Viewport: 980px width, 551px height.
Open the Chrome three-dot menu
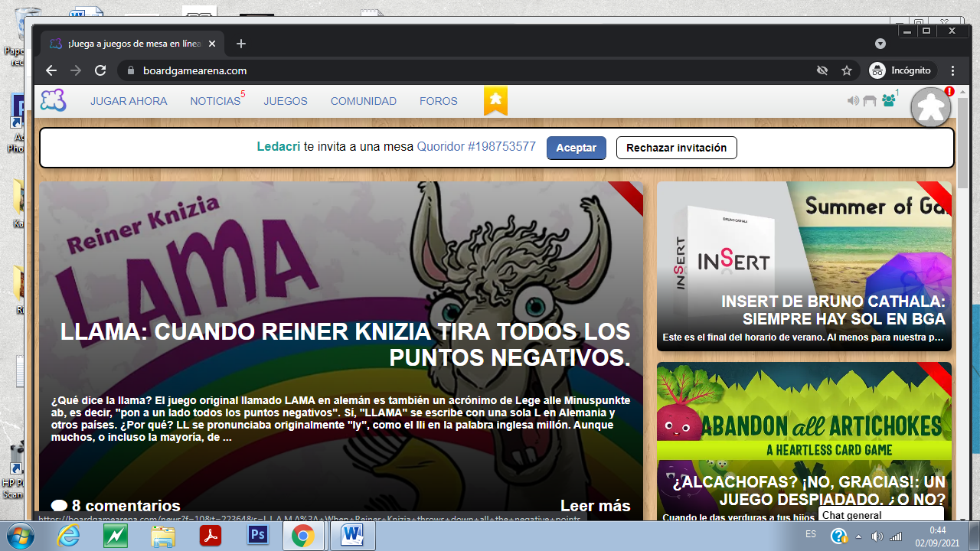pos(953,70)
